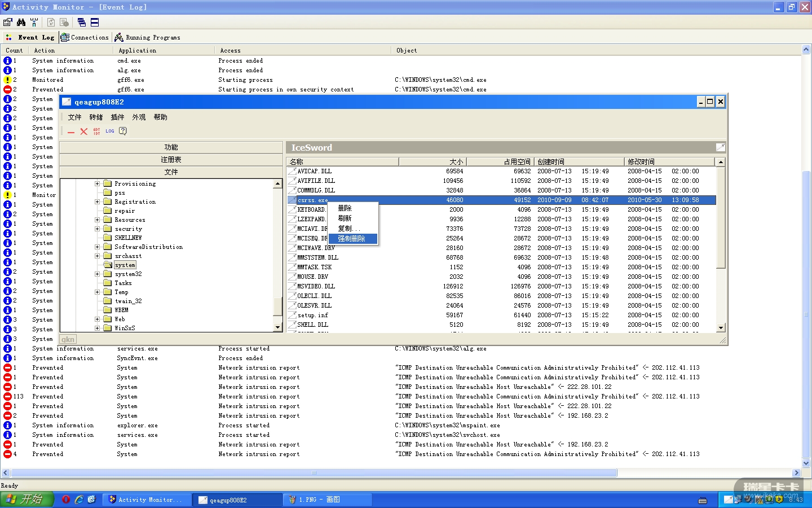This screenshot has width=812, height=508.
Task: Click the red dash toolbar icon in IceSword
Action: 71,132
